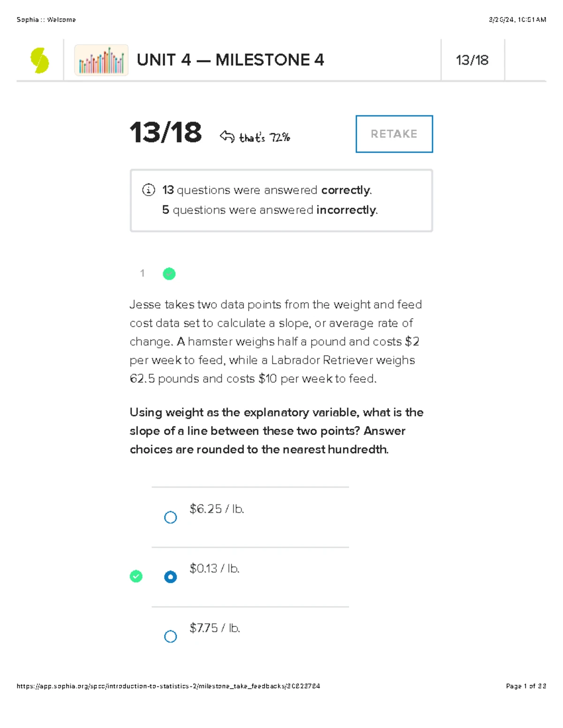Select the $6.25 / lb. radio button
This screenshot has width=563, height=728.
170,517
